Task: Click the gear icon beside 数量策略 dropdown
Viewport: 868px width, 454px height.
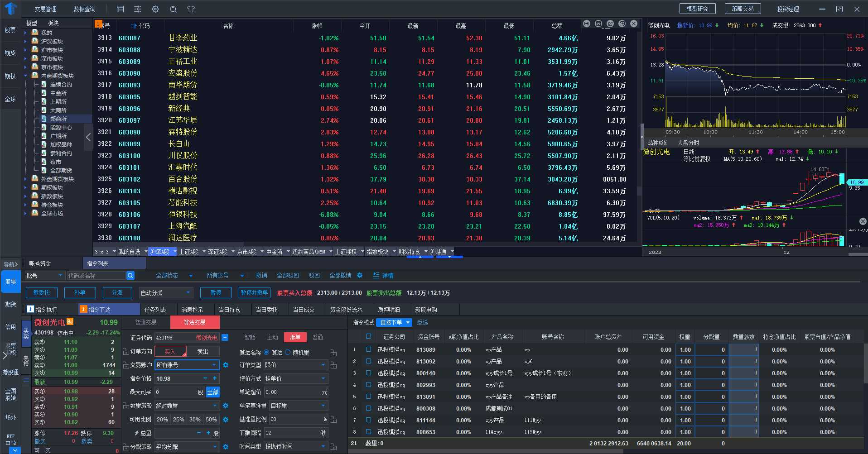Action: [226, 406]
